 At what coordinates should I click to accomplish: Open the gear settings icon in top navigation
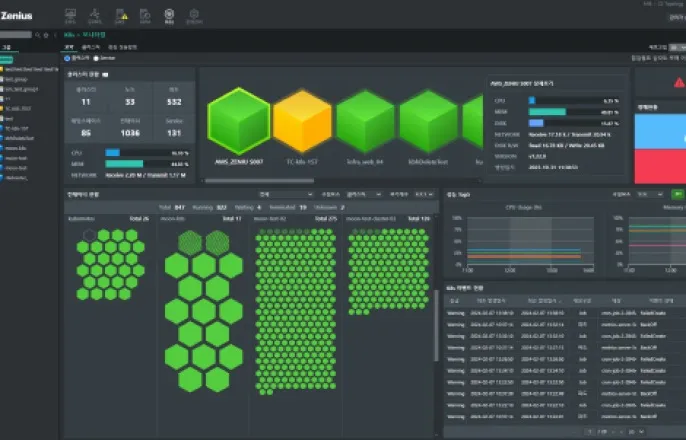[x=194, y=16]
